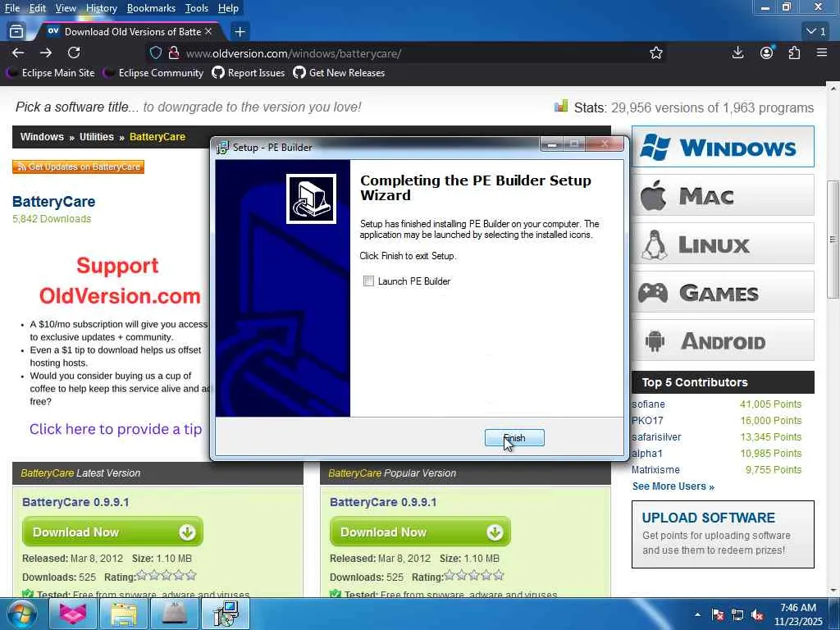Open the recent browsing view icon
This screenshot has width=840, height=630.
(x=16, y=32)
